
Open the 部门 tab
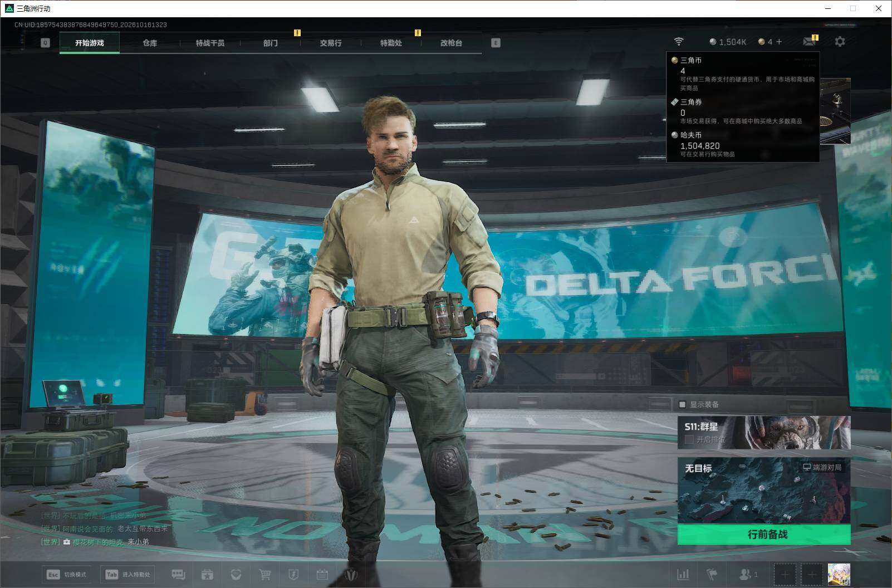[271, 43]
